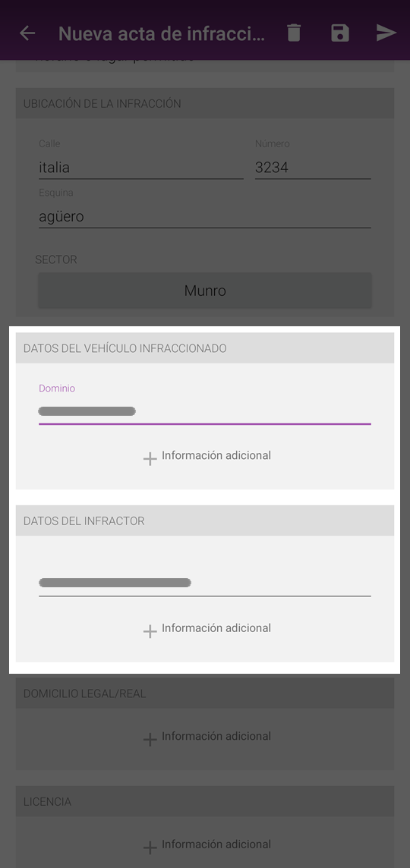Expand Información adicional under Licencia
The height and width of the screenshot is (868, 410).
click(216, 844)
